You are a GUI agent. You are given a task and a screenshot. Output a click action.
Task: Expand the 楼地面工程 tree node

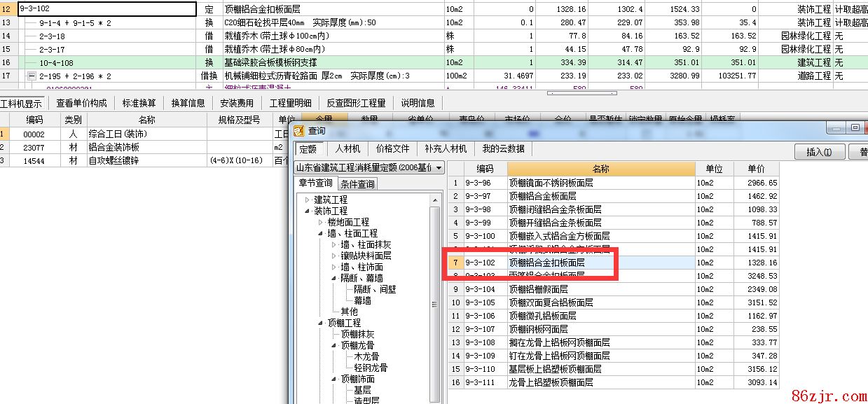tap(321, 222)
